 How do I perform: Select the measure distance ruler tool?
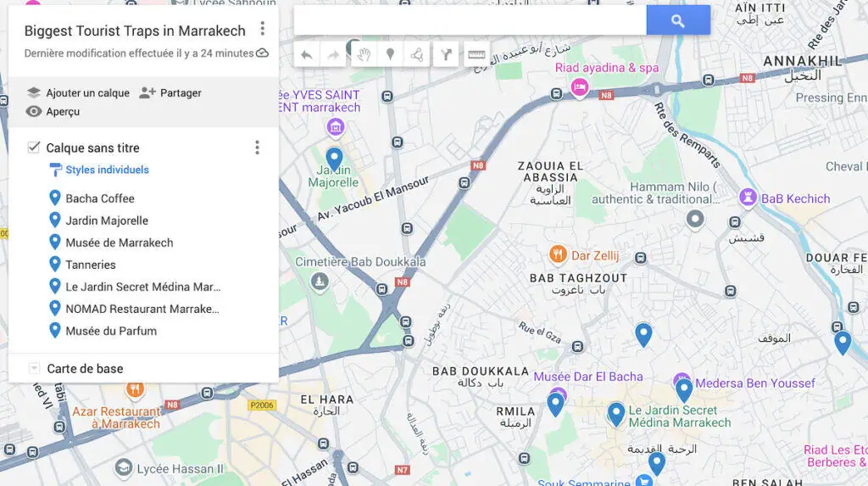[x=476, y=54]
